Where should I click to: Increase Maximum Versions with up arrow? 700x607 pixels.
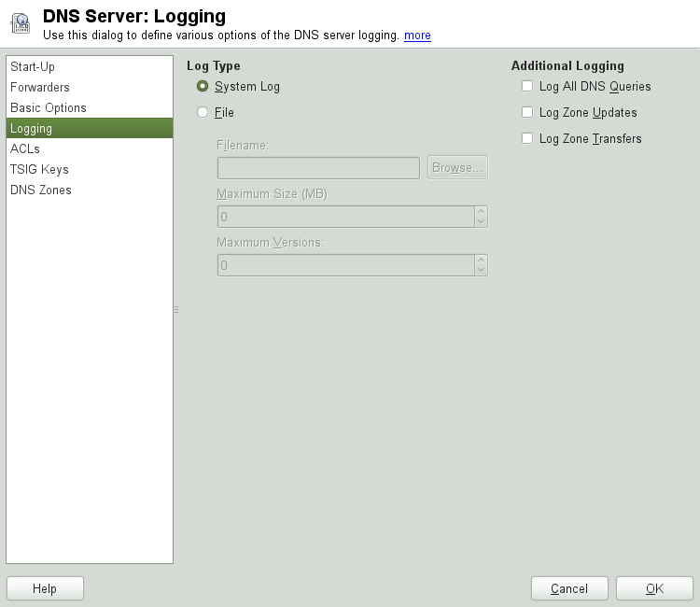(481, 260)
